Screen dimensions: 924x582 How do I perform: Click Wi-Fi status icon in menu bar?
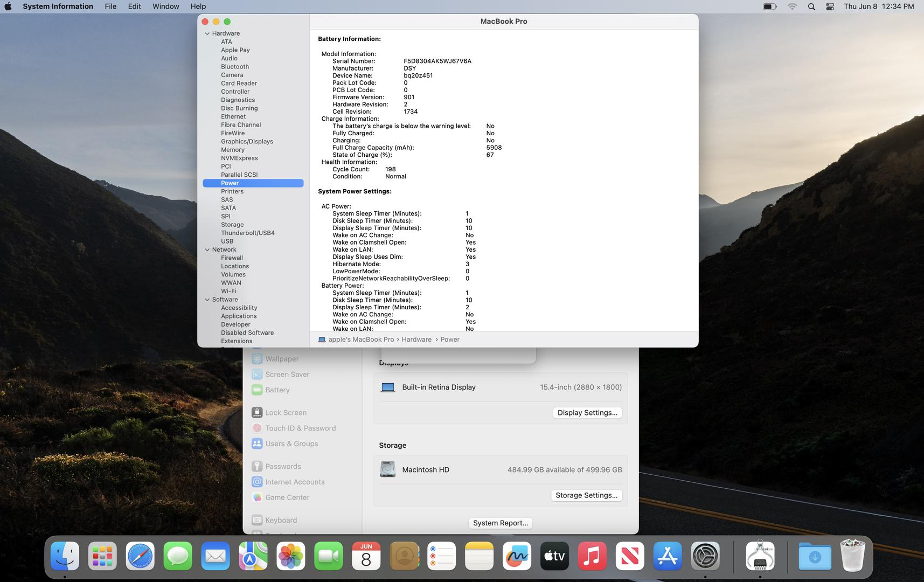(x=792, y=6)
